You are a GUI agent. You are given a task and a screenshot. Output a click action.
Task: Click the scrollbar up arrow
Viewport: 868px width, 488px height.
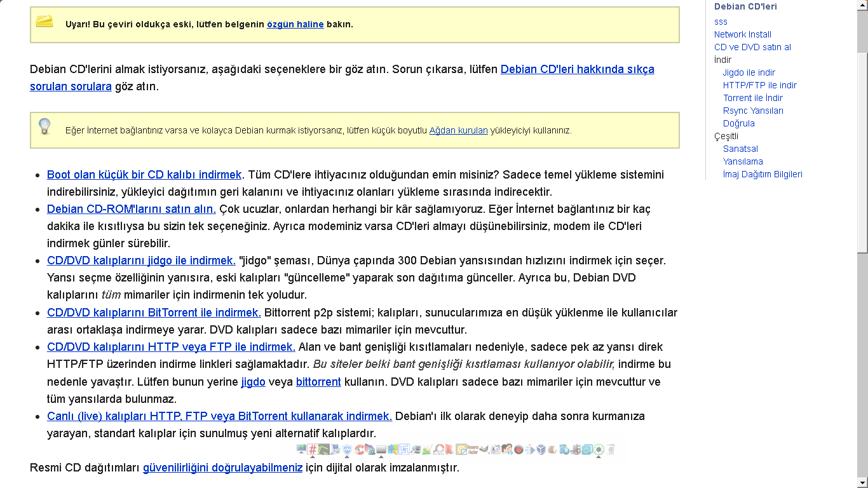coord(862,4)
